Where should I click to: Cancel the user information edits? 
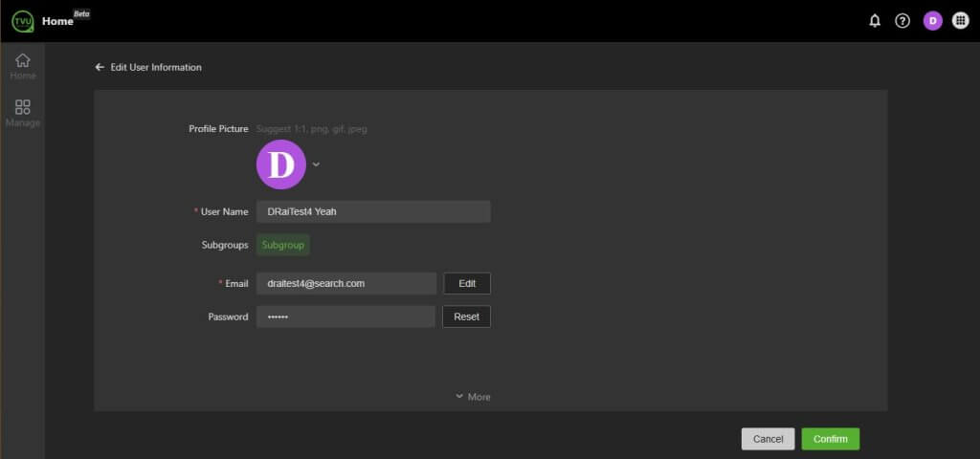[768, 439]
